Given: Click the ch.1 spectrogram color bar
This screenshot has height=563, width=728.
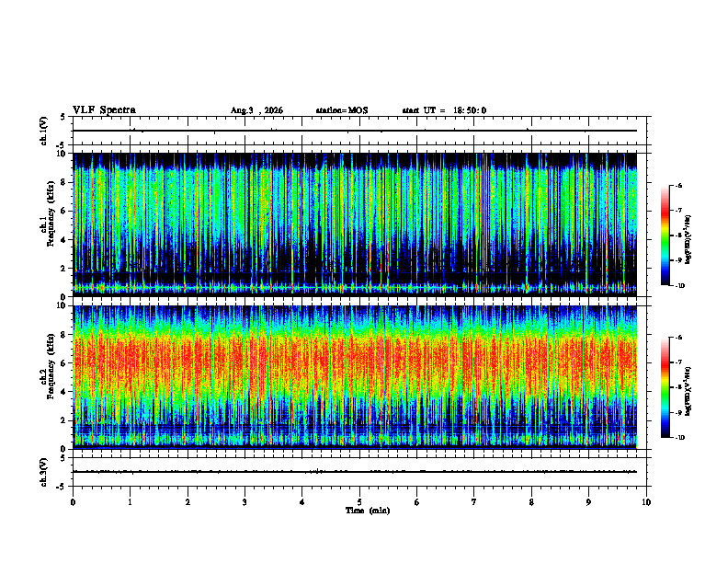Looking at the screenshot, I should 665,236.
